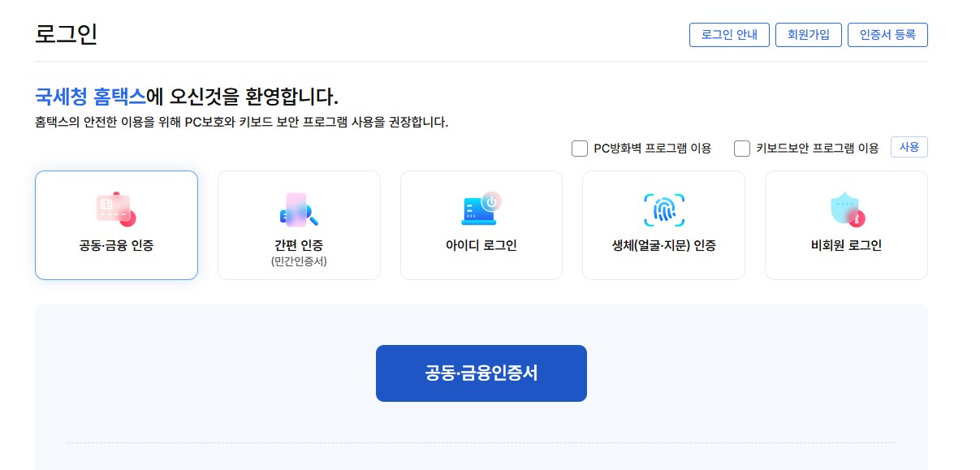The image size is (980, 470).
Task: Click the ID card icon on the 공동·금융 인증 card
Action: click(x=116, y=209)
